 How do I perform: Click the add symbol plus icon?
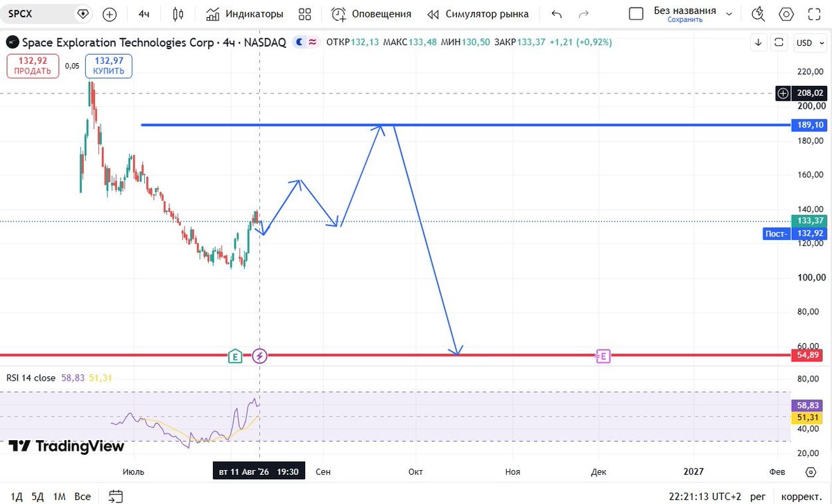click(x=110, y=14)
